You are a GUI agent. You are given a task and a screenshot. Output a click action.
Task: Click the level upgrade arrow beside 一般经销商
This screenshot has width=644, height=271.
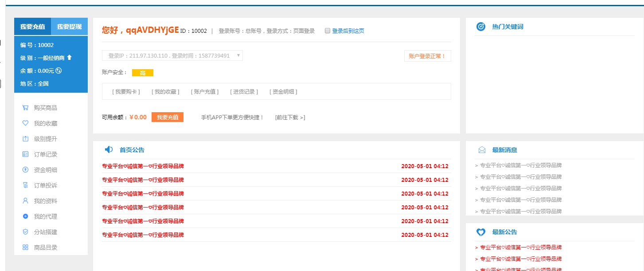click(69, 58)
